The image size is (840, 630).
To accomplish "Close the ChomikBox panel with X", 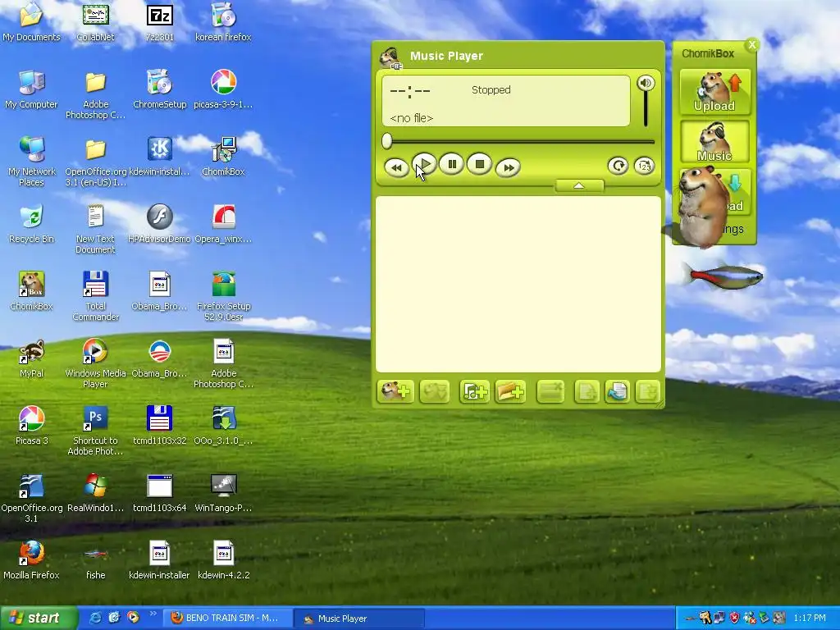I will [752, 44].
